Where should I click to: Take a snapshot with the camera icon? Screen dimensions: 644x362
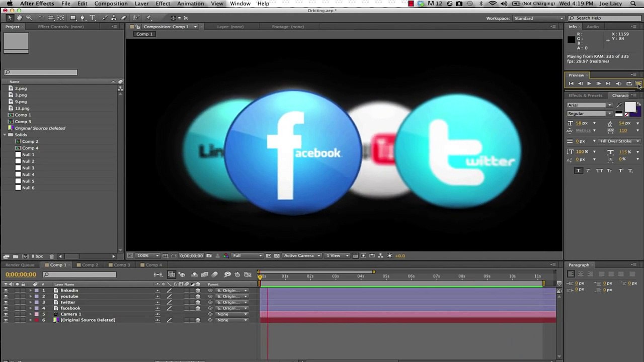[x=209, y=256]
